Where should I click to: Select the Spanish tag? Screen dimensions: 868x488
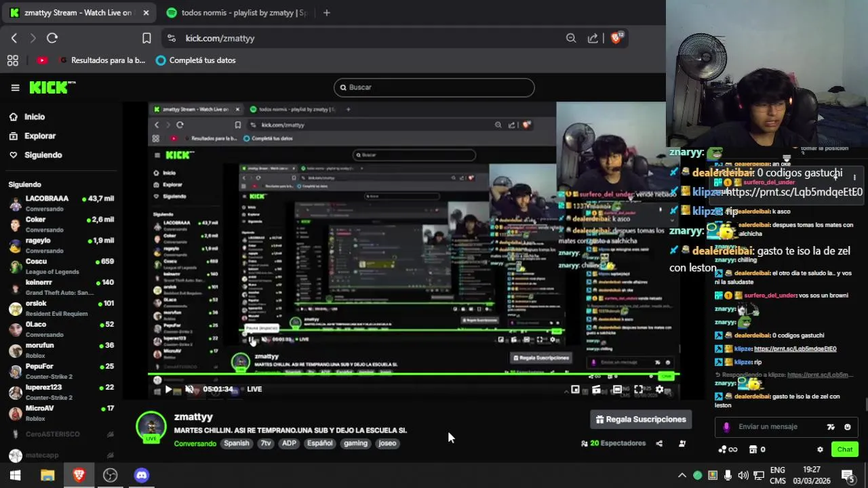[237, 443]
